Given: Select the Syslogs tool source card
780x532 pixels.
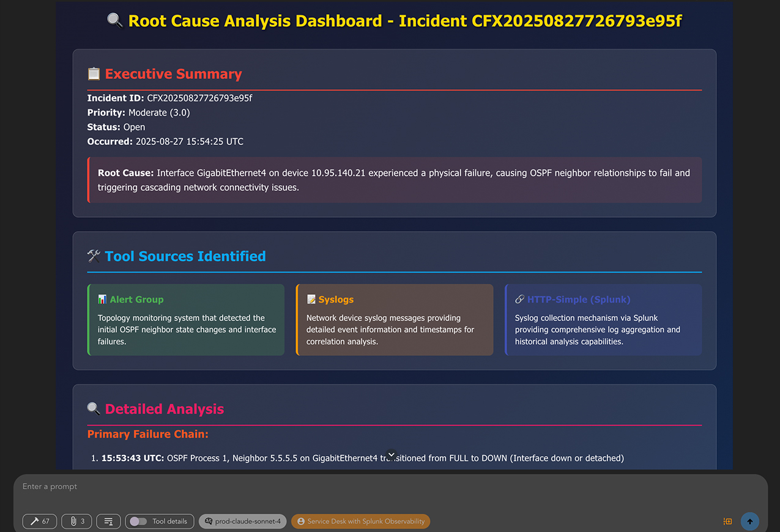Looking at the screenshot, I should [x=394, y=320].
